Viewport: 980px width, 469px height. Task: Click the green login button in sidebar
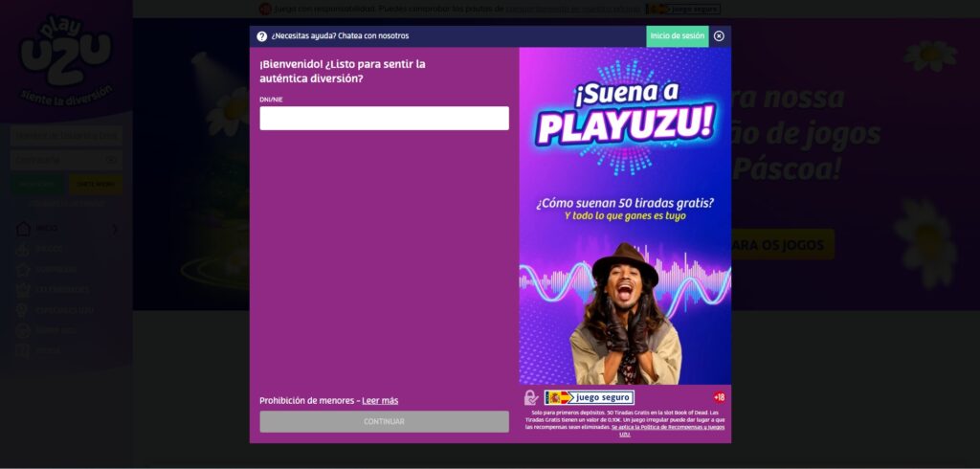[x=37, y=184]
